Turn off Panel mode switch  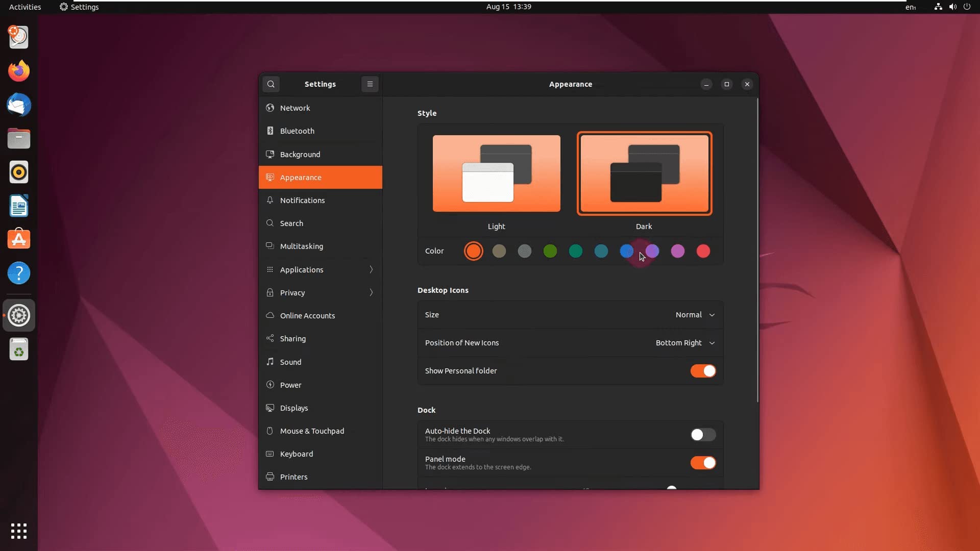(x=703, y=463)
